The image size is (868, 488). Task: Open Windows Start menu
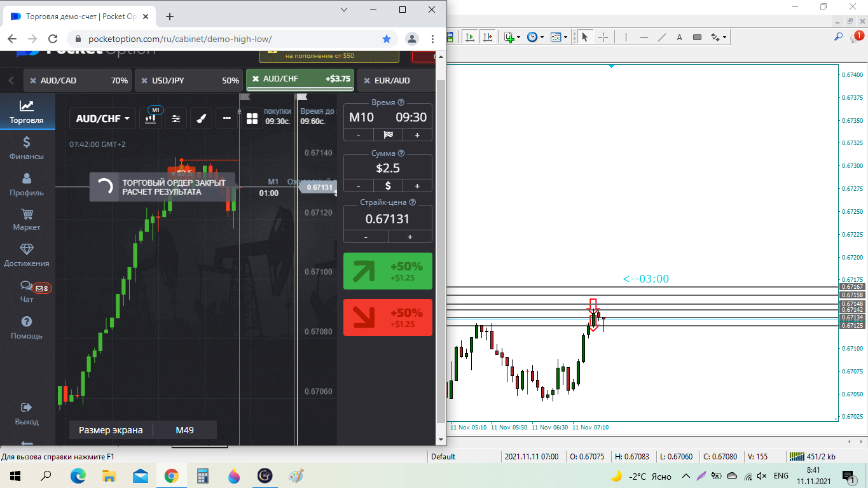[15, 476]
